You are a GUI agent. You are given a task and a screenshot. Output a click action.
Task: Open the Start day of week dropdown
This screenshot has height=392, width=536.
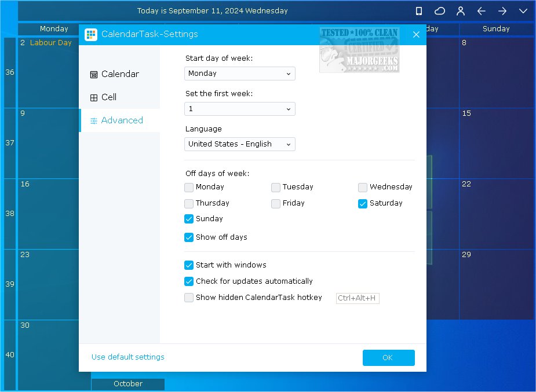coord(240,74)
